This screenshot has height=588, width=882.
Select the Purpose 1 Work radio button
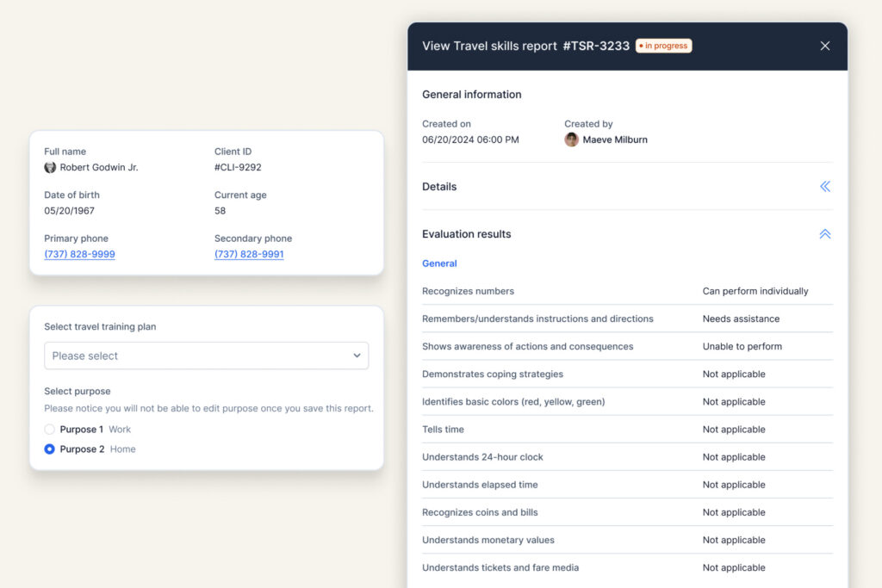pos(50,430)
